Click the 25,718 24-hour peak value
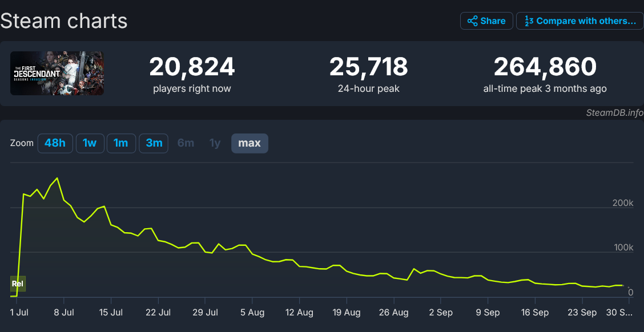 tap(368, 67)
